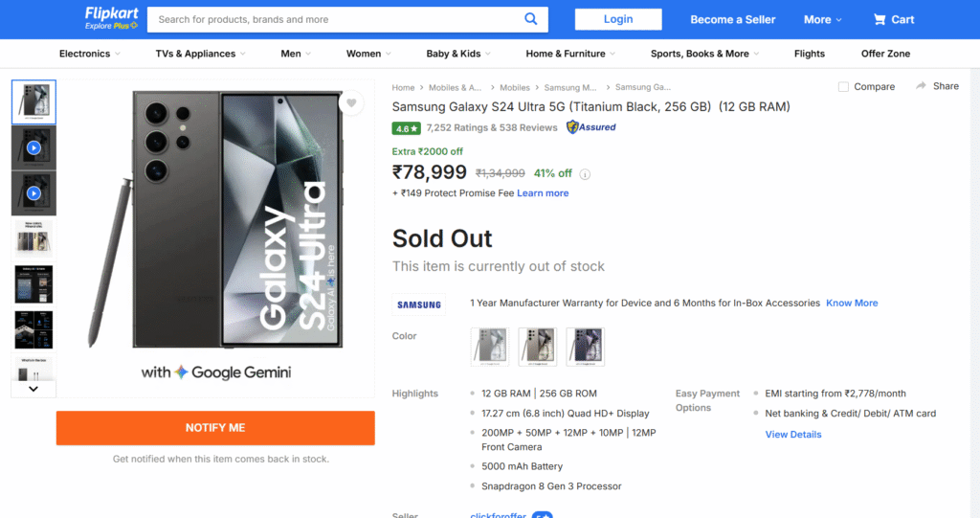
Task: Select the first gray color variant swatch
Action: (x=490, y=347)
